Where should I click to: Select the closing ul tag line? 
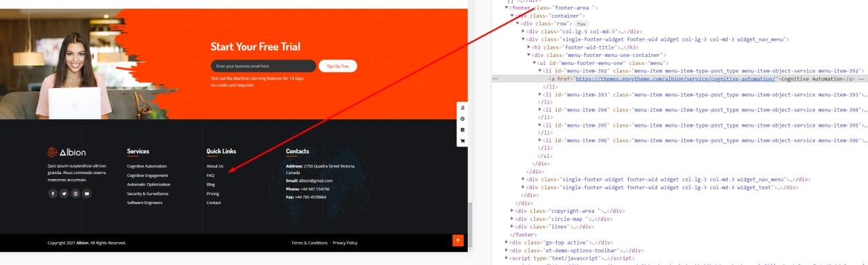[x=546, y=156]
